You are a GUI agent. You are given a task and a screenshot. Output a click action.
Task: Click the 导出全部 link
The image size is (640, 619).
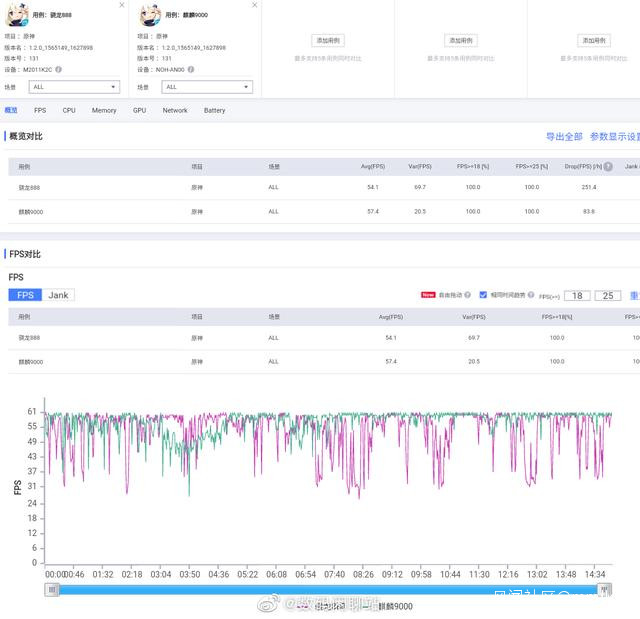[563, 137]
